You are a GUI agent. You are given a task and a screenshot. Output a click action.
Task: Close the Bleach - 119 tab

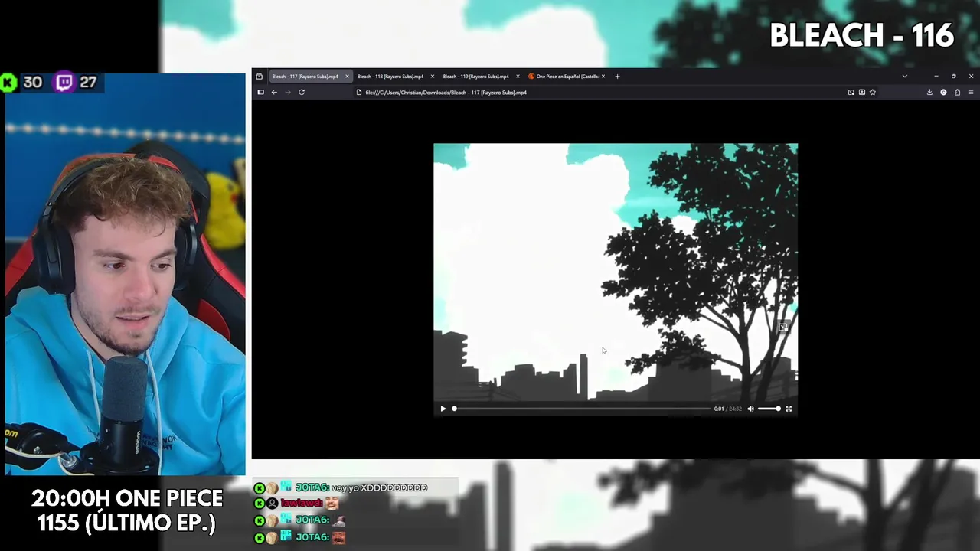tap(518, 77)
